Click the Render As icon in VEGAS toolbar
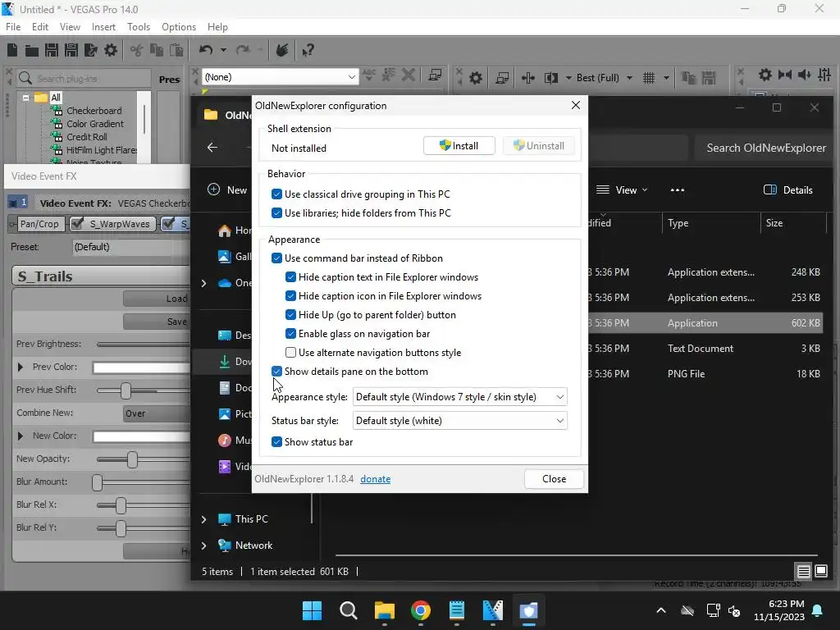This screenshot has height=630, width=840. [91, 50]
